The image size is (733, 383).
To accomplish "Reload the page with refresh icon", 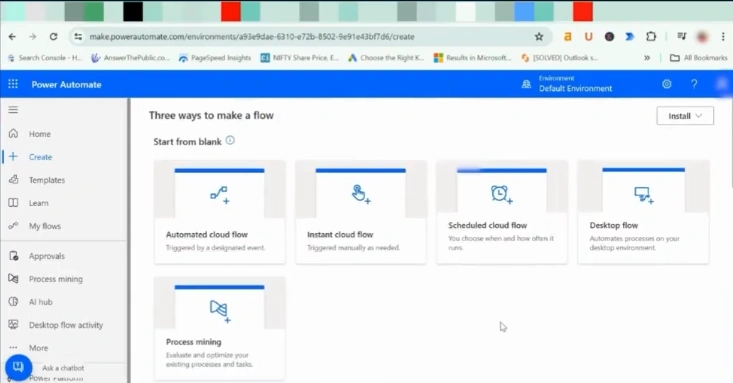I will click(x=53, y=36).
